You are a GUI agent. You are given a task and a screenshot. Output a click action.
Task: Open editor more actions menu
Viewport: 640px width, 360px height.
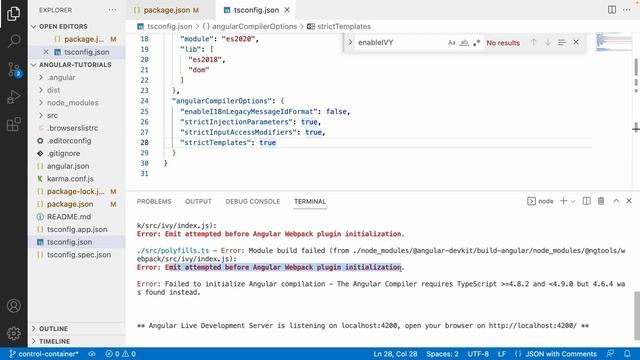click(x=627, y=10)
